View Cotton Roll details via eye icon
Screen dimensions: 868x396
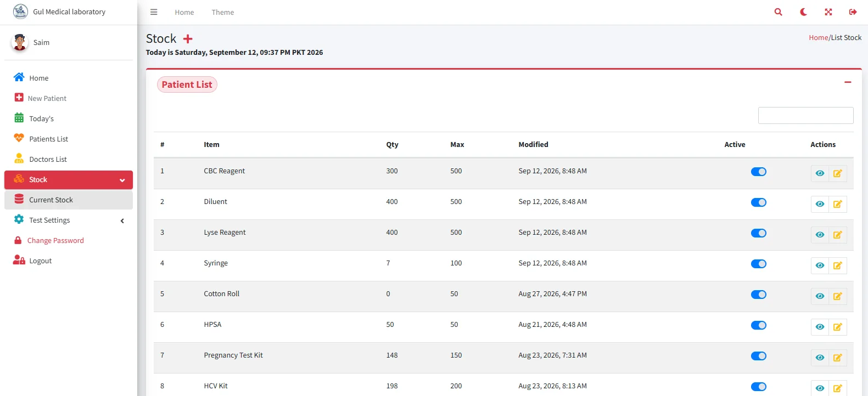pyautogui.click(x=820, y=296)
